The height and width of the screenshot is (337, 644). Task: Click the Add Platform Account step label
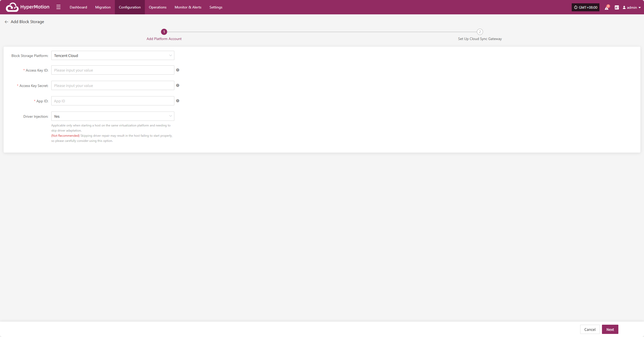(164, 39)
